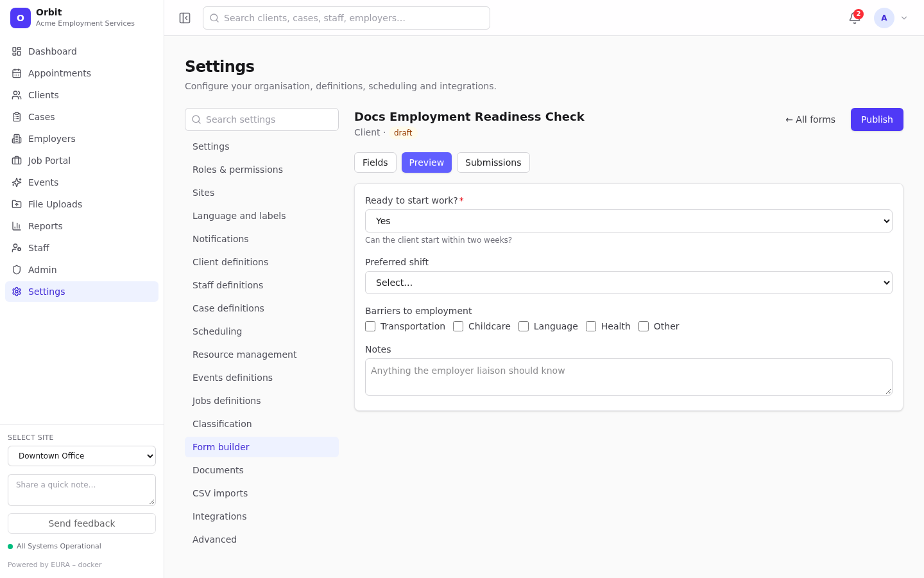Enable the Health barrier checkbox
The width and height of the screenshot is (924, 578).
click(591, 326)
